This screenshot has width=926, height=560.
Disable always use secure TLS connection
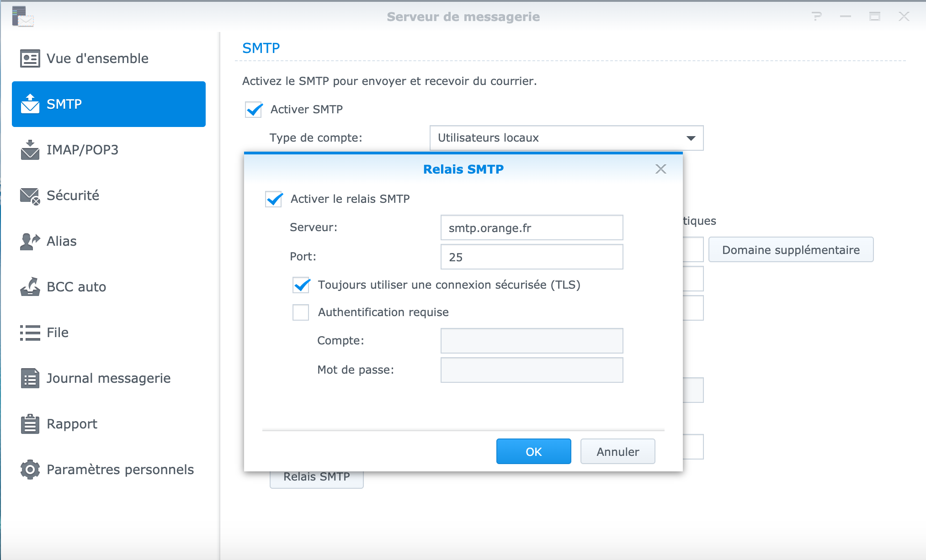pyautogui.click(x=301, y=285)
